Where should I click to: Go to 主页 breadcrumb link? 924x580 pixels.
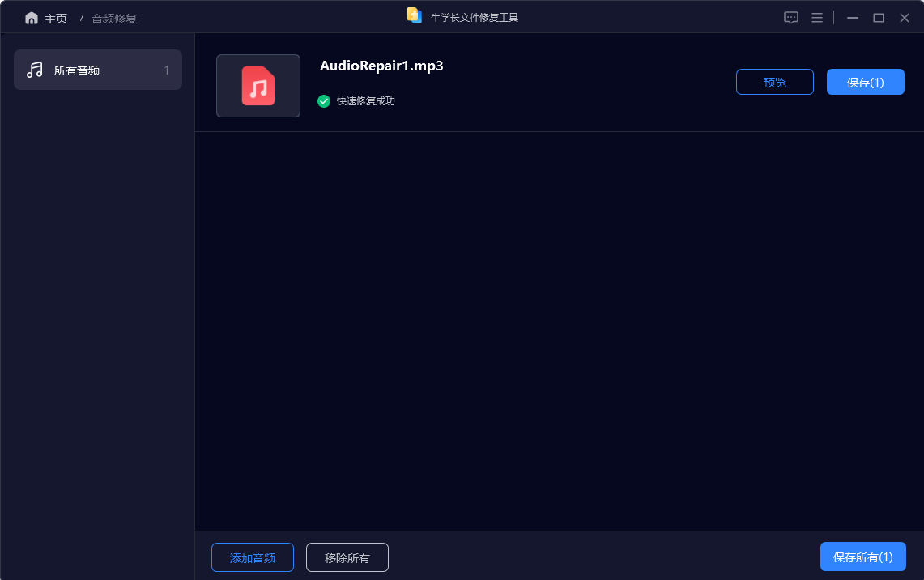coord(56,19)
